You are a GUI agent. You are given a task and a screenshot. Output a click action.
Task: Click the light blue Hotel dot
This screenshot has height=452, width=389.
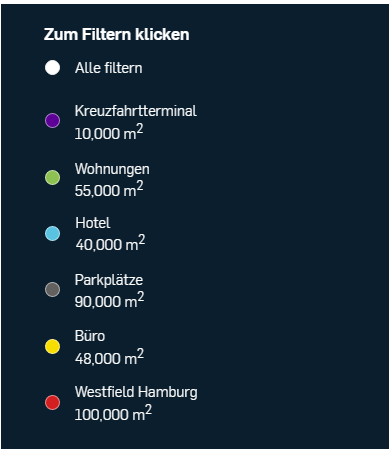tap(52, 233)
